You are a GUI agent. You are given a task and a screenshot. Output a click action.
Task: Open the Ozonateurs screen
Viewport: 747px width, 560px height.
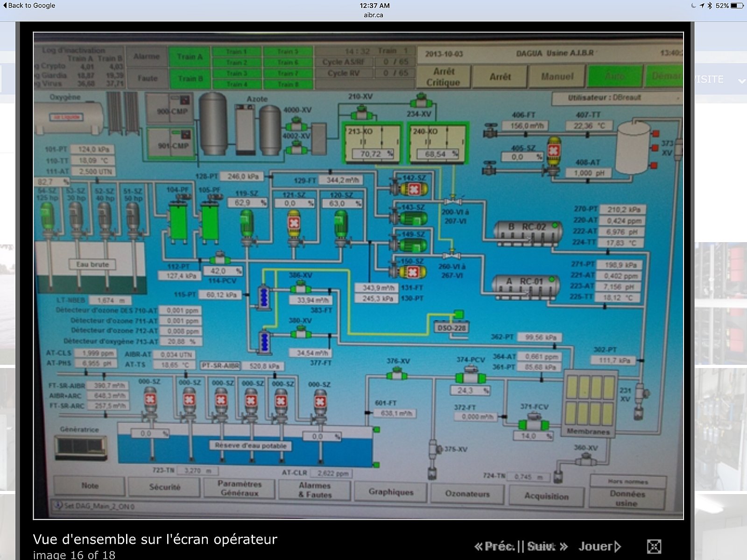pyautogui.click(x=467, y=494)
